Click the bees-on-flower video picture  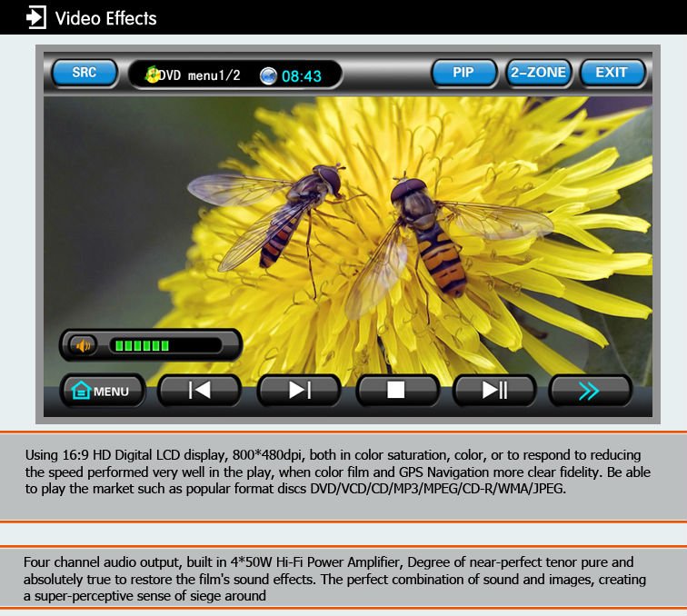(x=347, y=240)
